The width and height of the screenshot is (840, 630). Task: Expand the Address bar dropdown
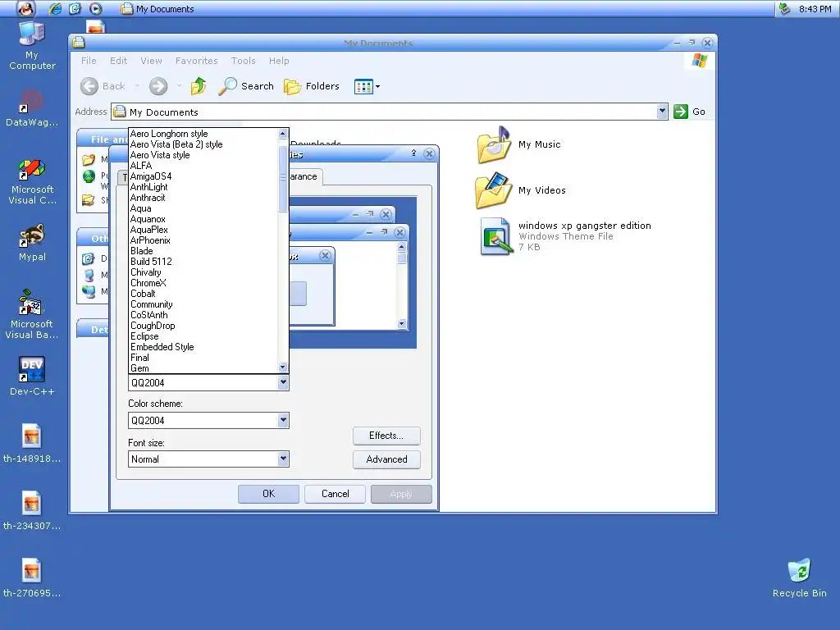point(662,112)
